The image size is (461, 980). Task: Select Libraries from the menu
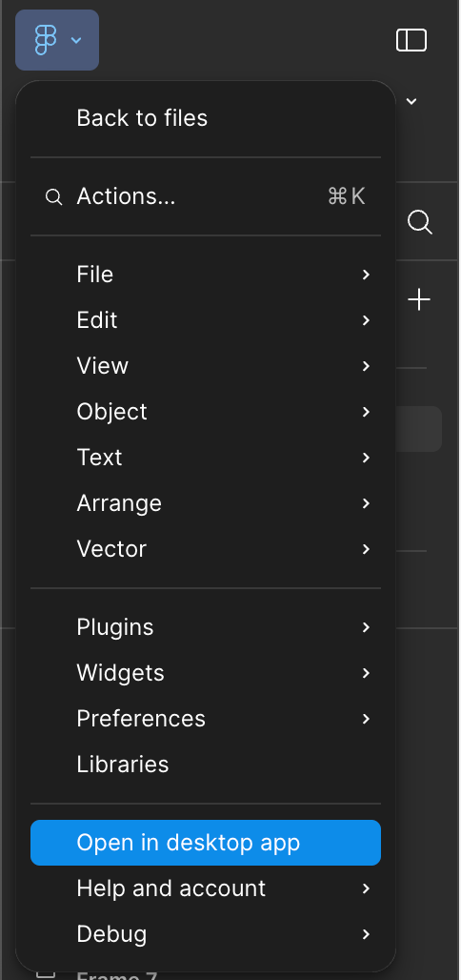pyautogui.click(x=206, y=764)
